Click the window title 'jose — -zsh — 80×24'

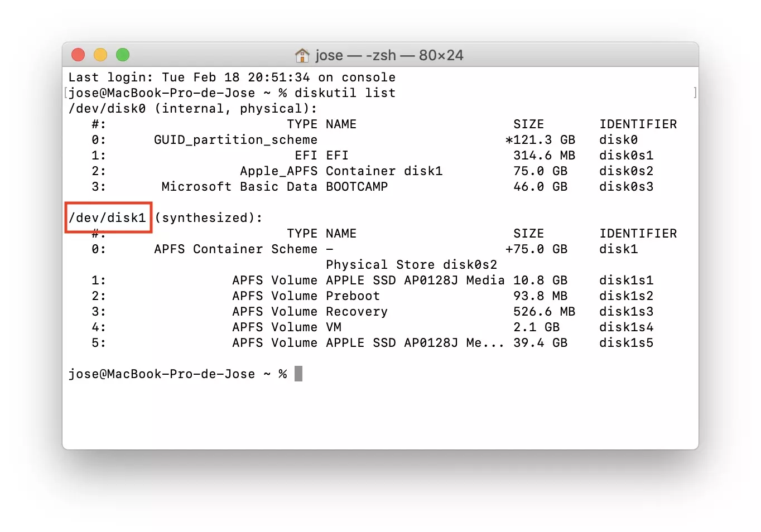coord(389,55)
